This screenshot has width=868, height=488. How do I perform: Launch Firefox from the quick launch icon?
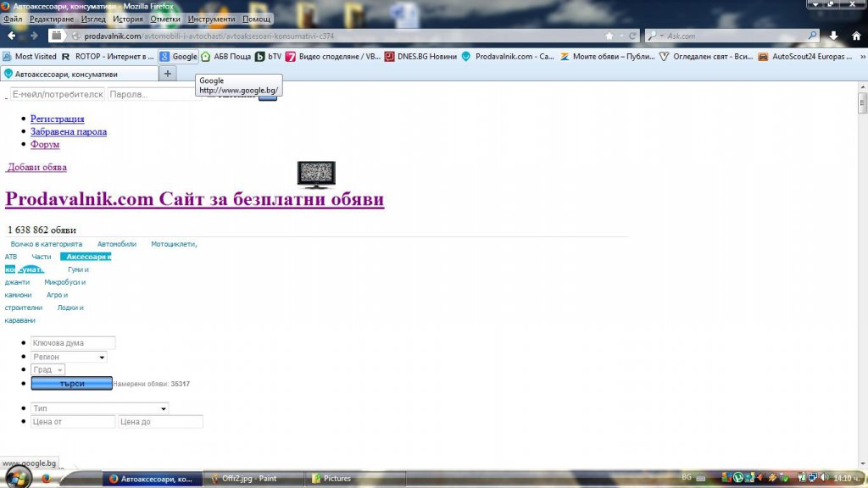coord(47,479)
